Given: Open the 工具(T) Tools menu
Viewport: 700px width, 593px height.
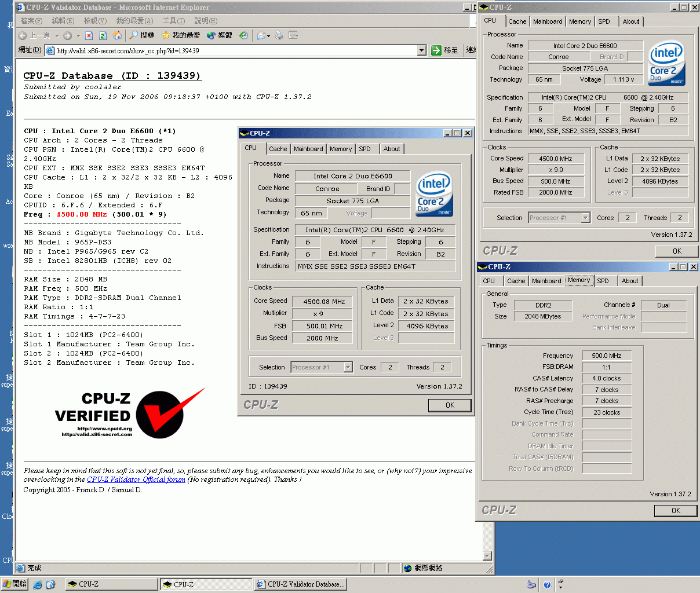Looking at the screenshot, I should coord(174,21).
